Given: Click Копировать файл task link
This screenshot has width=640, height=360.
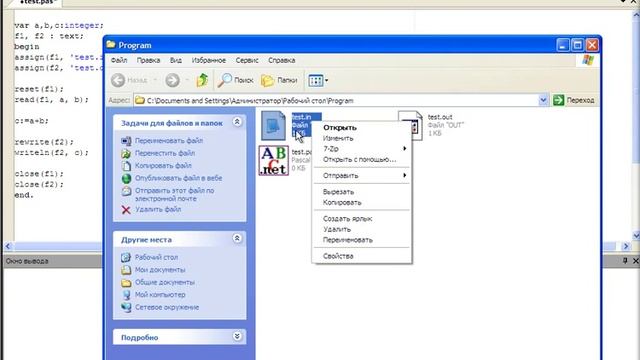Looking at the screenshot, I should point(163,166).
